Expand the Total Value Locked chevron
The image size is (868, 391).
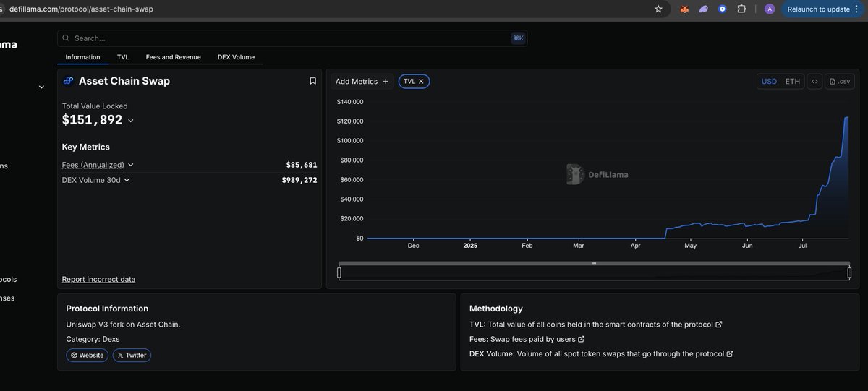130,121
